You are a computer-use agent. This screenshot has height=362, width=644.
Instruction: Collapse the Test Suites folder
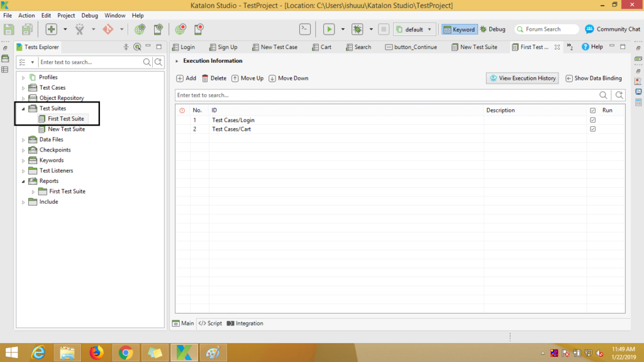pos(23,109)
